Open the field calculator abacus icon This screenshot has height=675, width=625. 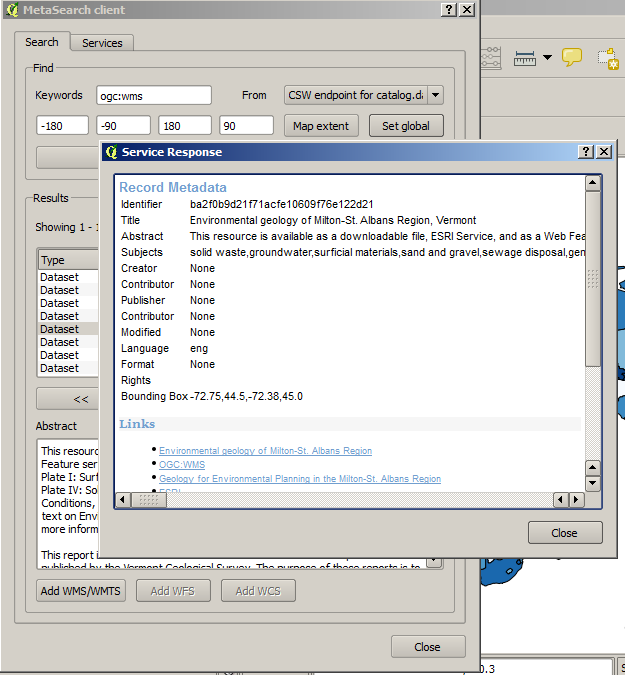(491, 59)
